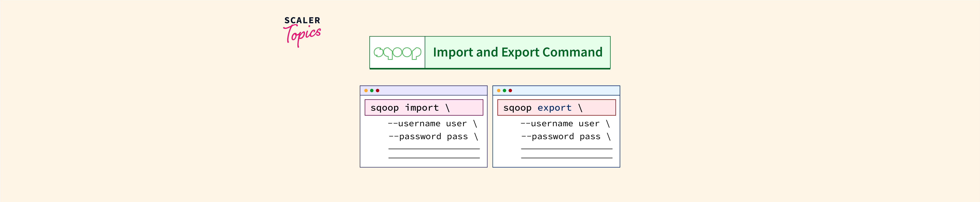The width and height of the screenshot is (980, 202).
Task: Click the word "export" highlighted in blue
Action: [x=554, y=108]
